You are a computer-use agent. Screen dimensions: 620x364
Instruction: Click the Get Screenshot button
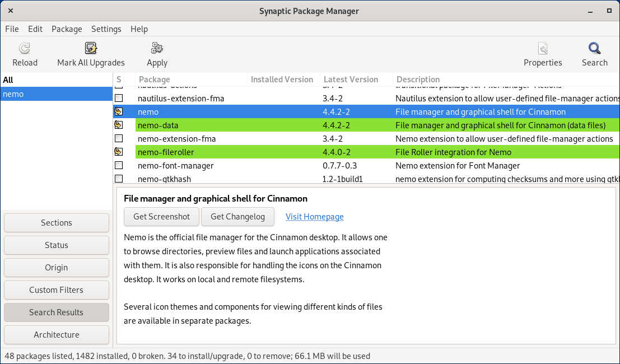(x=161, y=217)
